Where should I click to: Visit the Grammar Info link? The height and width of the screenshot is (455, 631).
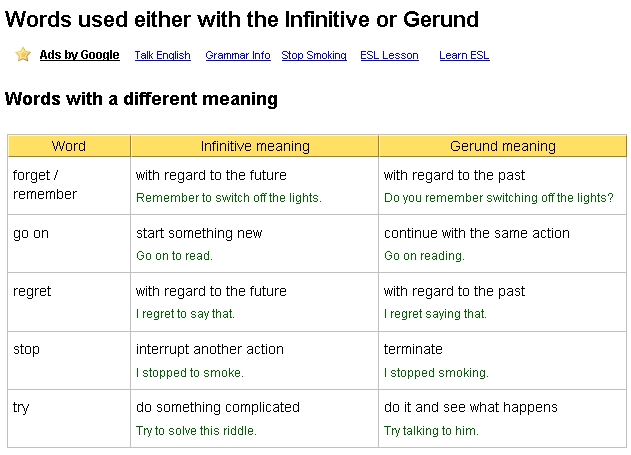[x=238, y=55]
